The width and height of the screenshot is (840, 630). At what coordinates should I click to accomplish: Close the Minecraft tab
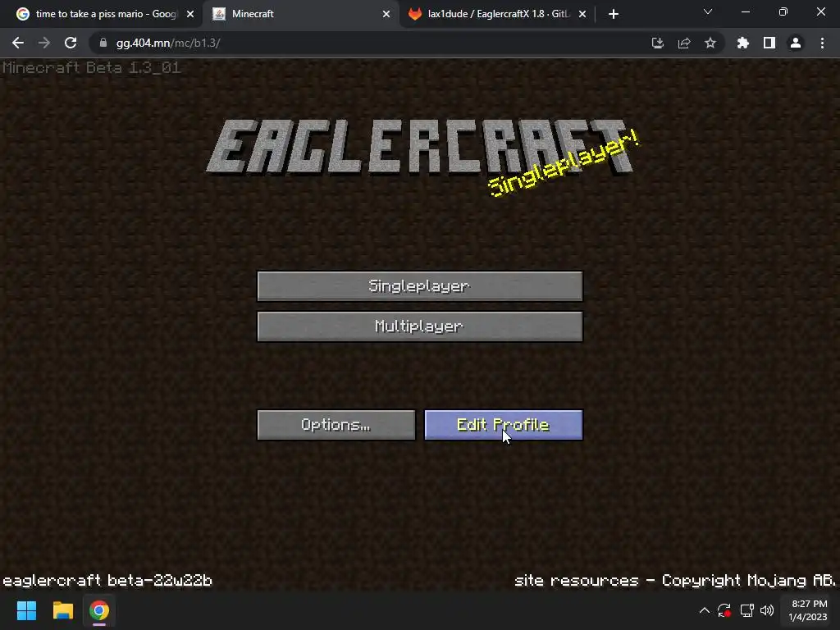pos(386,14)
